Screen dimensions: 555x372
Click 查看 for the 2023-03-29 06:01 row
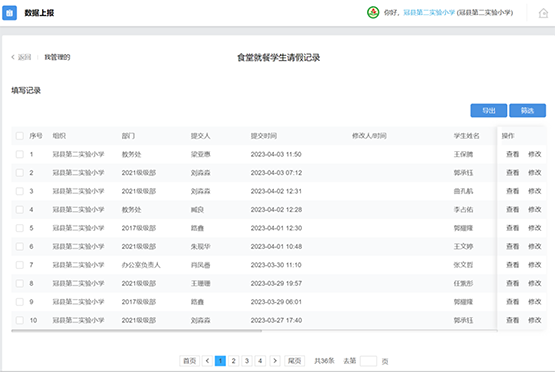[x=512, y=302]
